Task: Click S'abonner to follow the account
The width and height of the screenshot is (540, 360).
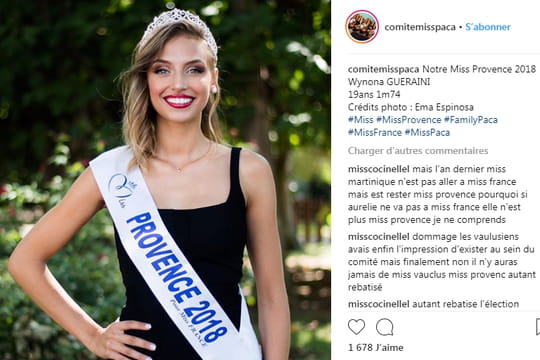Action: tap(488, 27)
